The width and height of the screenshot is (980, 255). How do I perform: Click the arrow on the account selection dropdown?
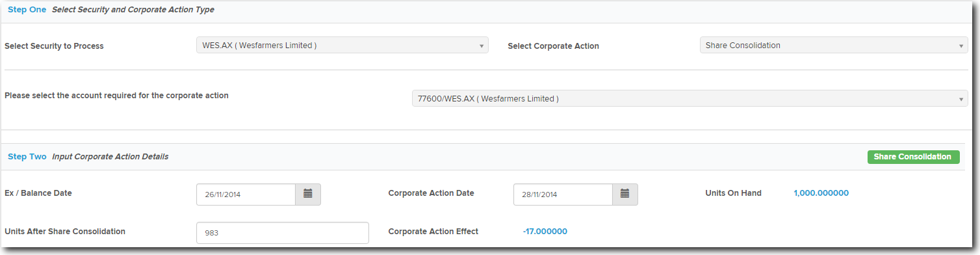pos(961,99)
